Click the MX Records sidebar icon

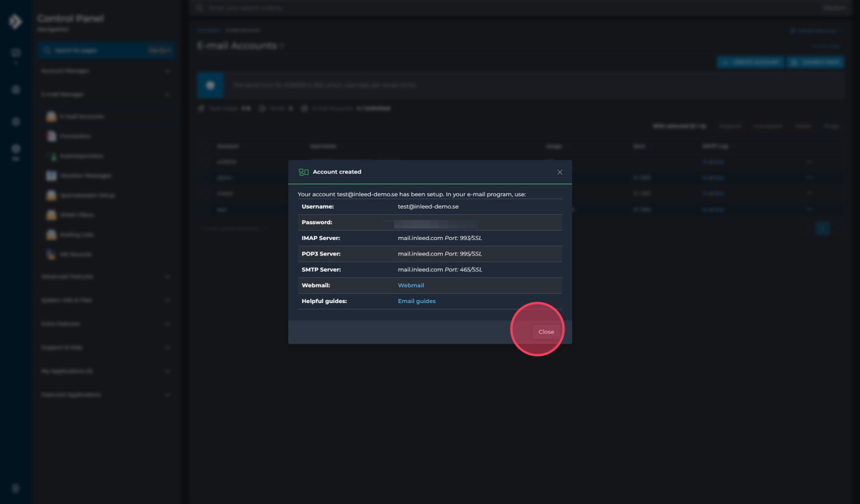click(51, 255)
